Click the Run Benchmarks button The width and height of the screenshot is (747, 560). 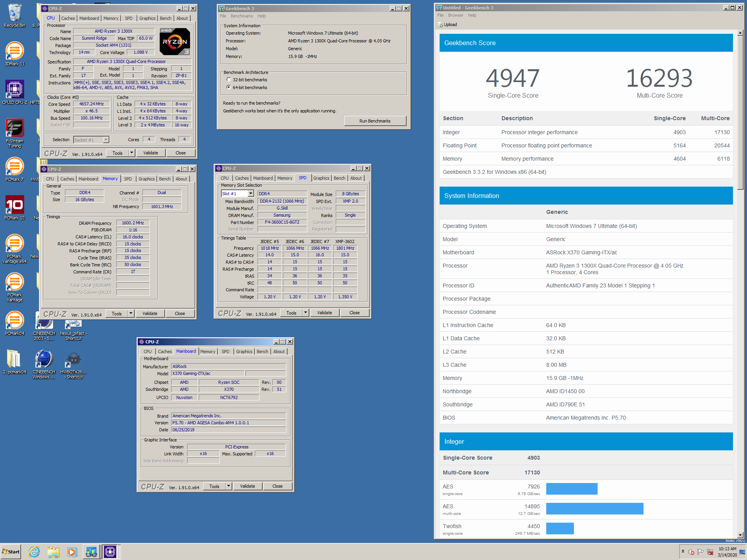coord(375,121)
